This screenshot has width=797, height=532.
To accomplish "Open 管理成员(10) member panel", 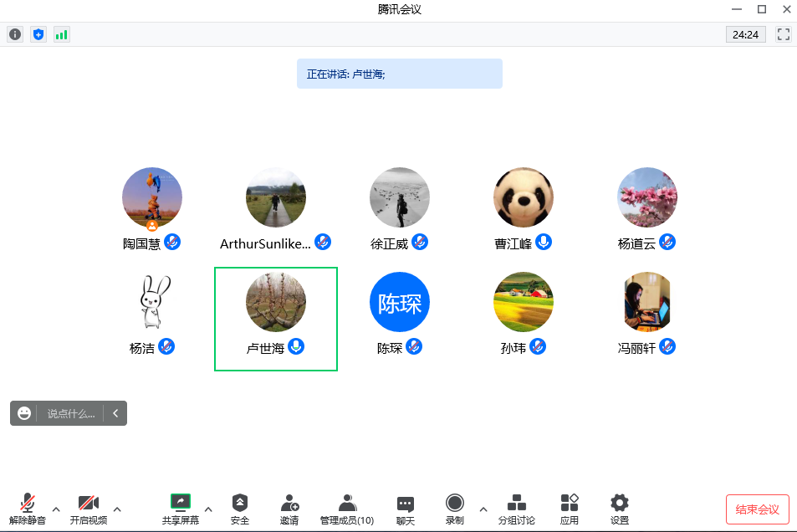I will click(x=347, y=509).
